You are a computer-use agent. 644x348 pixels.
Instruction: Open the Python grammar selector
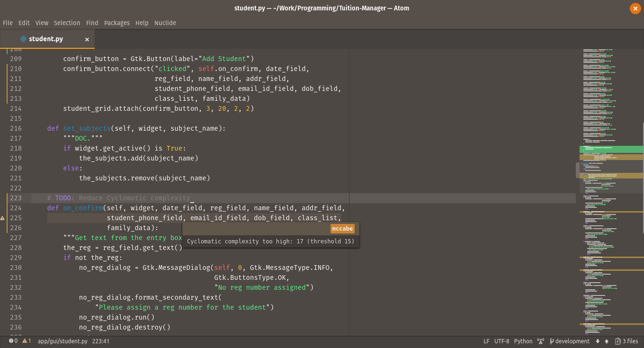[523, 341]
